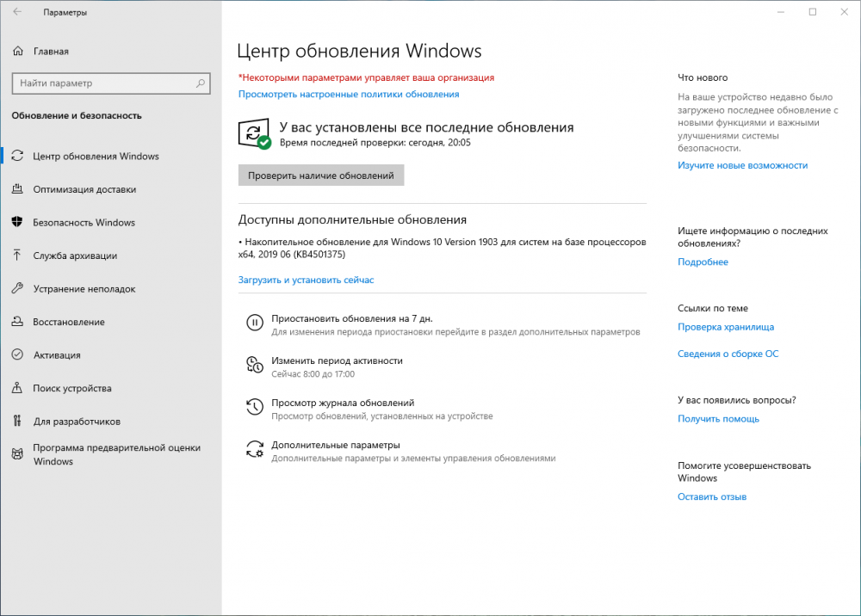
Task: Click Загрузить и установить сейчас link
Action: click(306, 280)
